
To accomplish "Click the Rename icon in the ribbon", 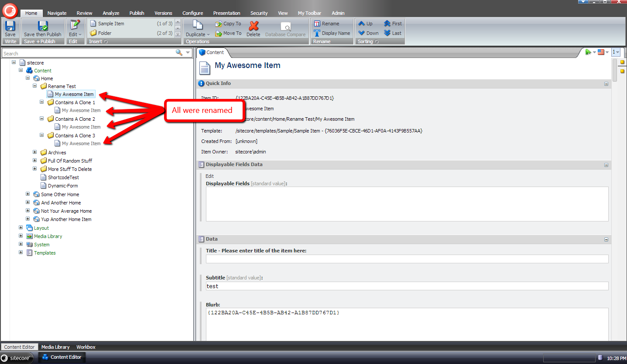I will 317,24.
